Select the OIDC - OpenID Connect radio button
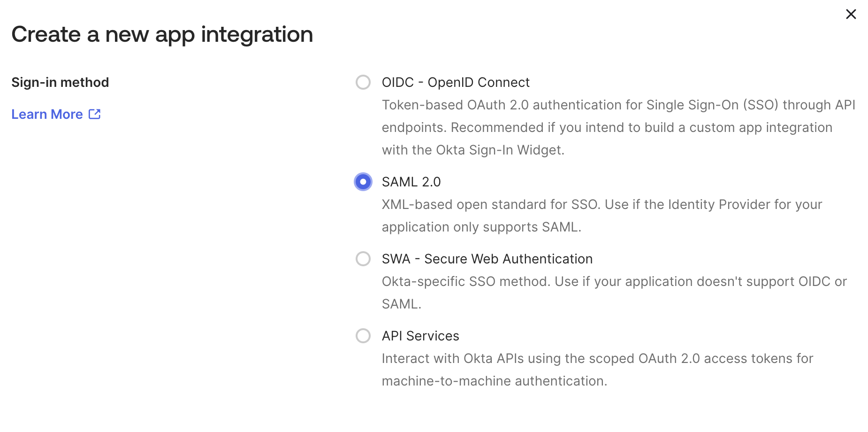This screenshot has width=868, height=432. (363, 82)
